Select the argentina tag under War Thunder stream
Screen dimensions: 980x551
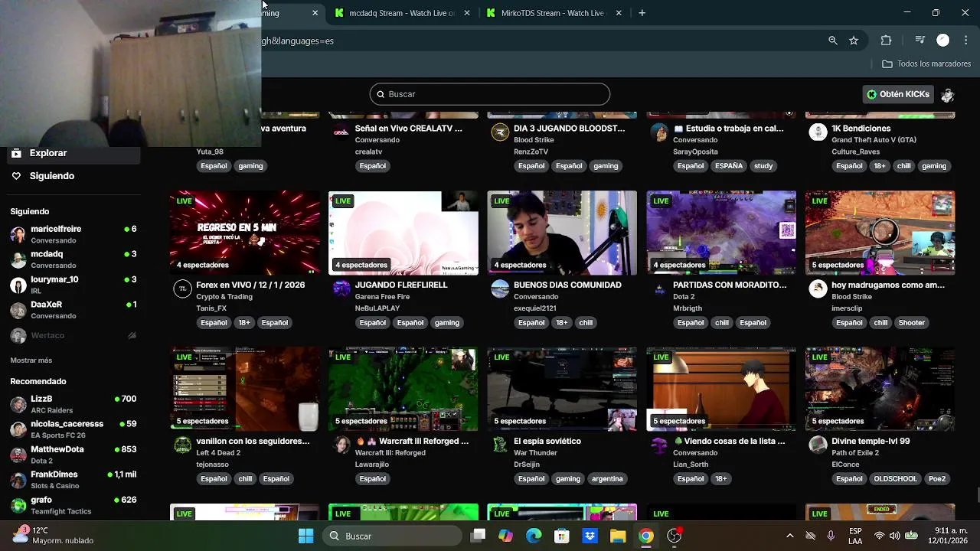607,479
